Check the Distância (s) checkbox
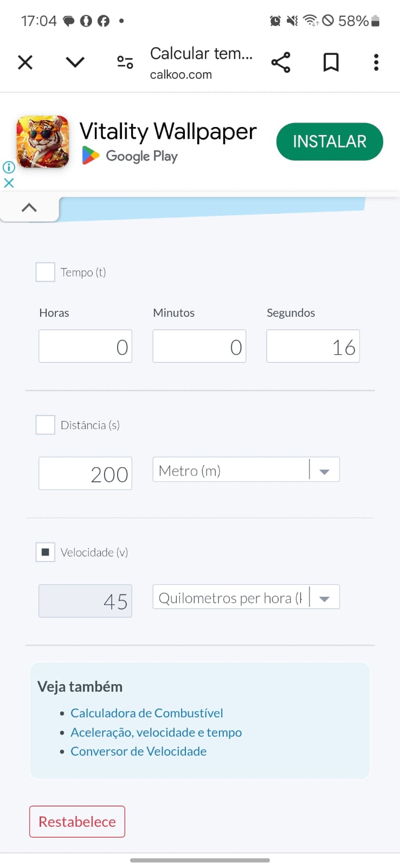400x868 pixels. 45,425
